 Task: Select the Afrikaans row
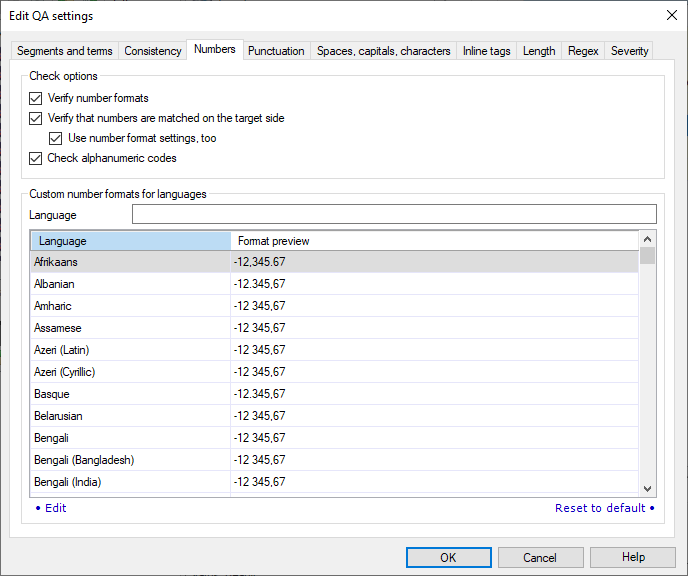click(x=334, y=262)
